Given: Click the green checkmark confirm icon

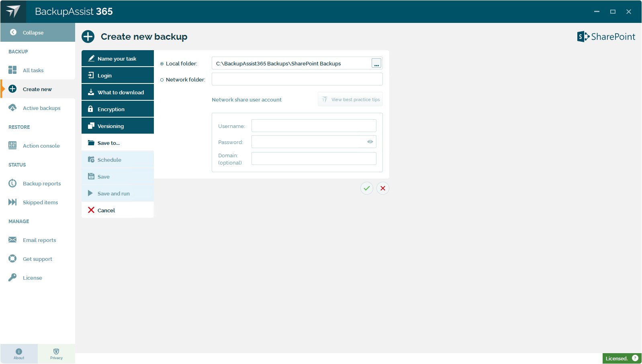Looking at the screenshot, I should click(366, 188).
